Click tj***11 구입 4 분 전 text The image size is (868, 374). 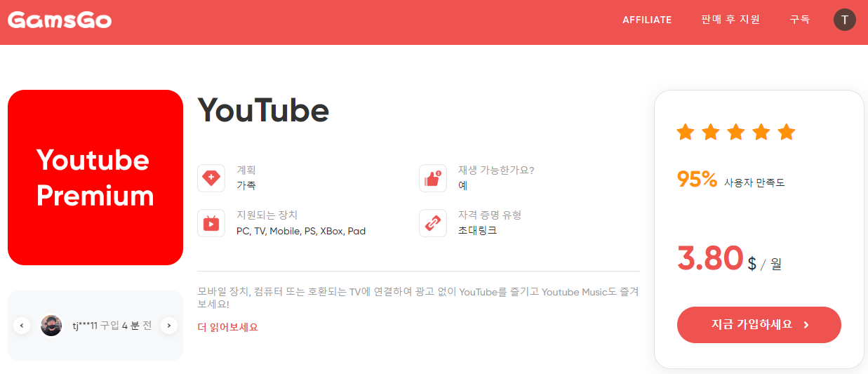(112, 326)
